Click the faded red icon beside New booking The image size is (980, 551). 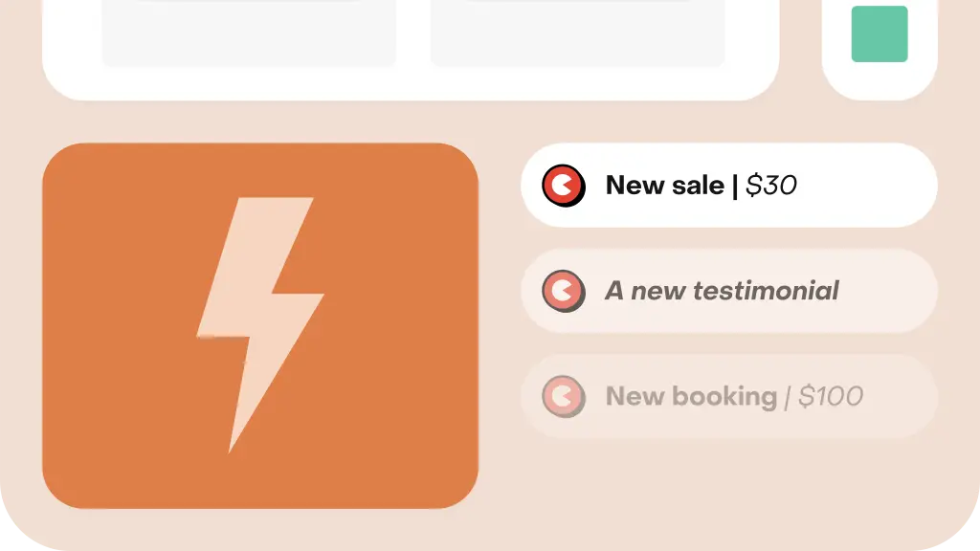[x=564, y=397]
